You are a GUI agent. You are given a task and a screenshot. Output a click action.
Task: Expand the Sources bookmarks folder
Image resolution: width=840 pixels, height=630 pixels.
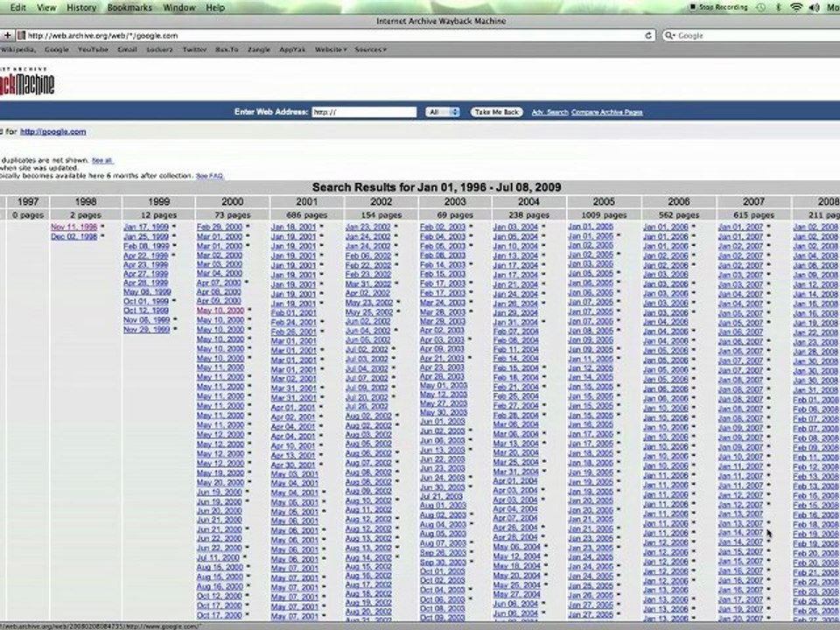370,49
